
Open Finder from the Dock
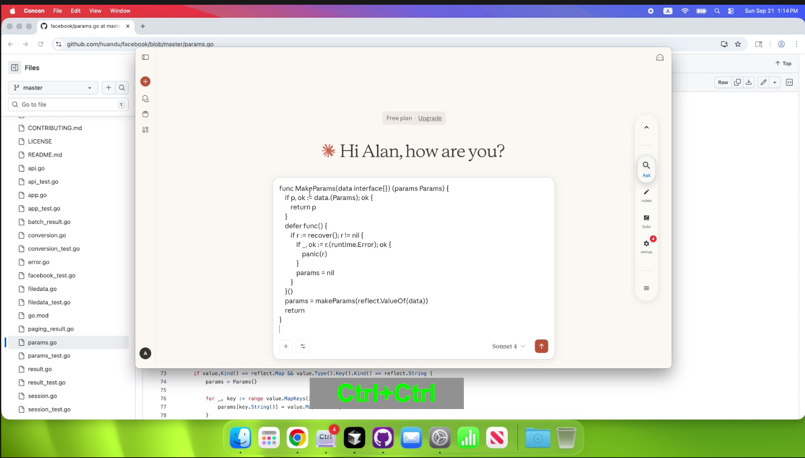pos(240,437)
